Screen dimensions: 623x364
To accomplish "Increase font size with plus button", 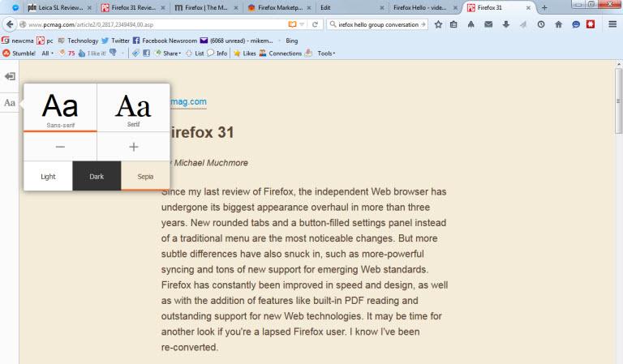I will pos(134,147).
